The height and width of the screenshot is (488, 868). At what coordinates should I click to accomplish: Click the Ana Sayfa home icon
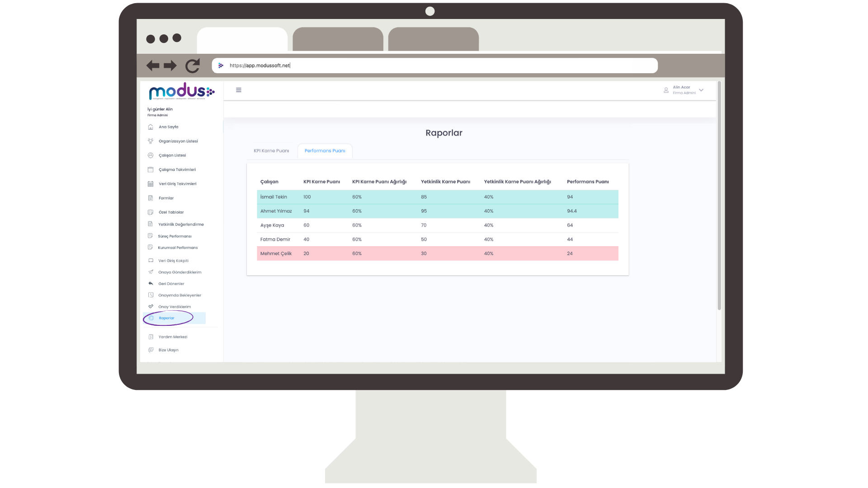click(x=151, y=127)
